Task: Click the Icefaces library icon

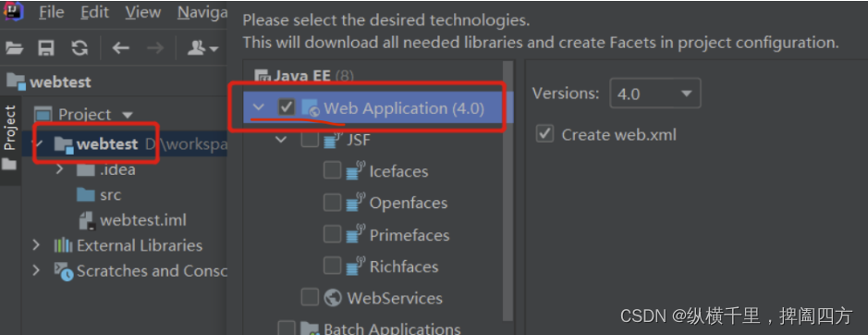Action: pyautogui.click(x=356, y=171)
